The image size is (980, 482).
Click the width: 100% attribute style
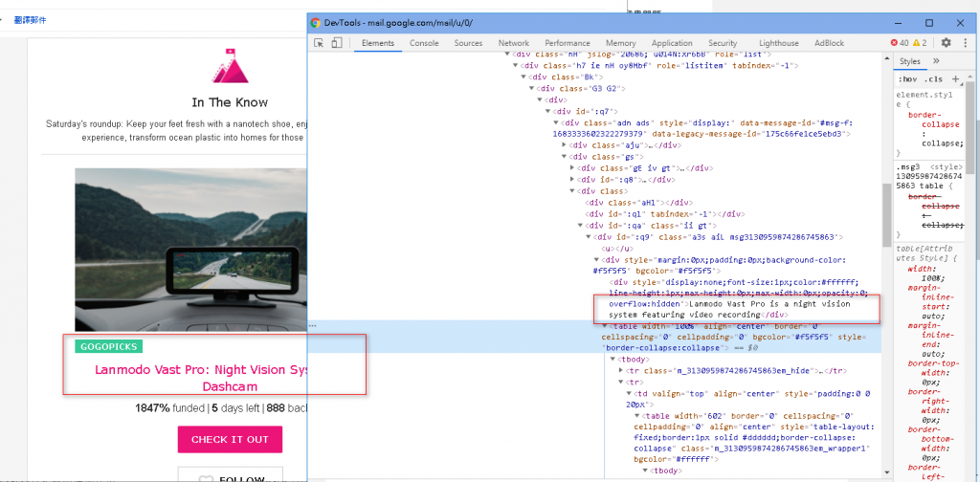(926, 274)
